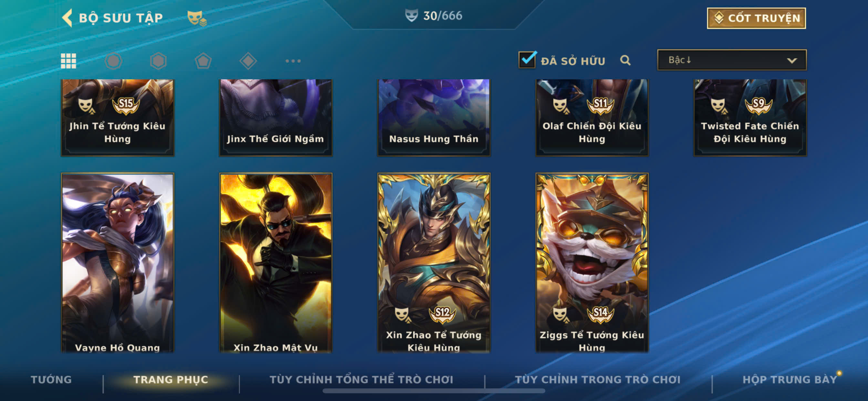Viewport: 868px width, 401px height.
Task: Click the bottom horizontal scrollbar
Action: click(x=434, y=391)
